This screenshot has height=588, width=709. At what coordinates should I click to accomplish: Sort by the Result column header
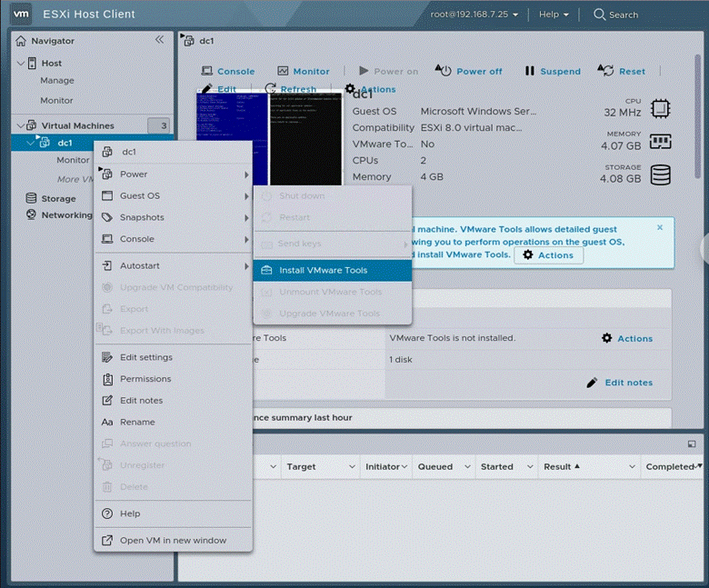pos(557,467)
